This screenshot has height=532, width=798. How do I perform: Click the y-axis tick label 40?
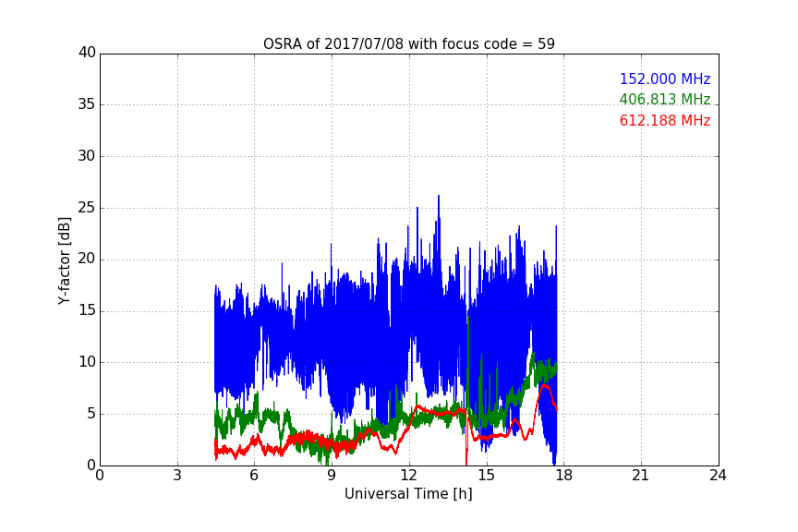tap(87, 53)
